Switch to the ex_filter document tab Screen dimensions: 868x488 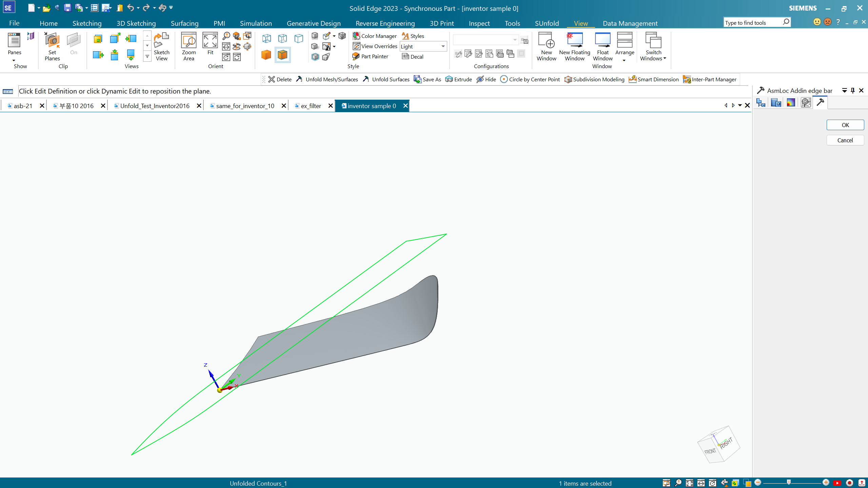coord(311,106)
